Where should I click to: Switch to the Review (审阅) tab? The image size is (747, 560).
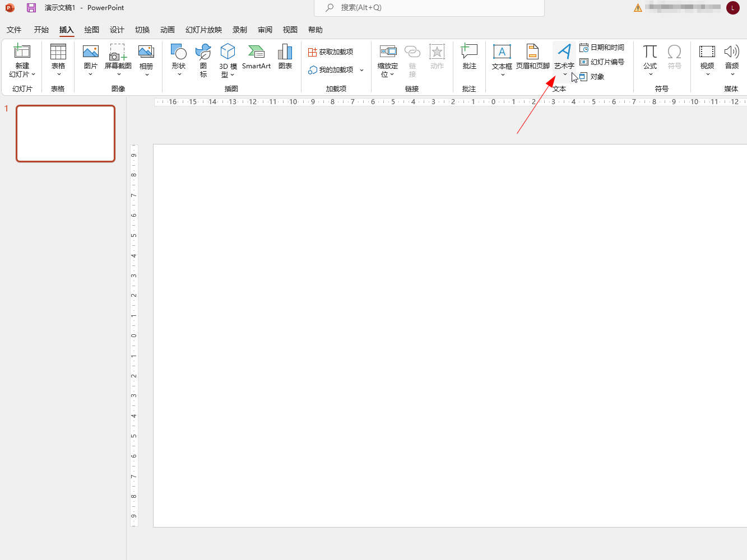[265, 30]
